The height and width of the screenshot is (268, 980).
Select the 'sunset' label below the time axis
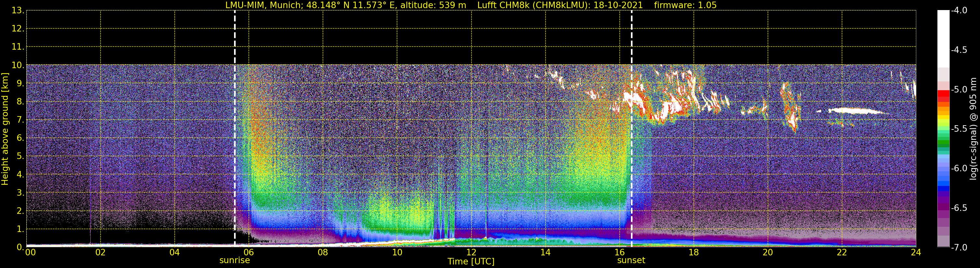631,261
